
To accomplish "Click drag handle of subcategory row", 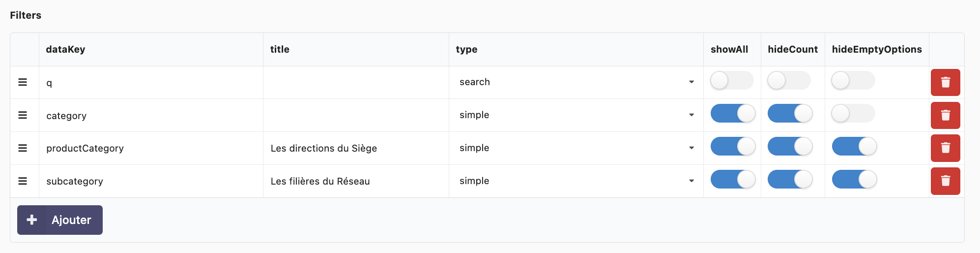I will (x=23, y=181).
